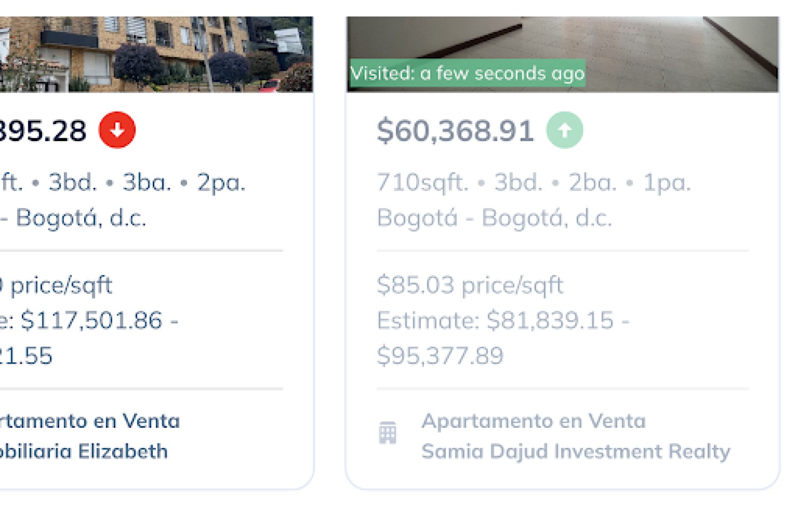The width and height of the screenshot is (798, 532).
Task: Click the 710sqft 3bd 2ba 1pa details line
Action: click(534, 182)
